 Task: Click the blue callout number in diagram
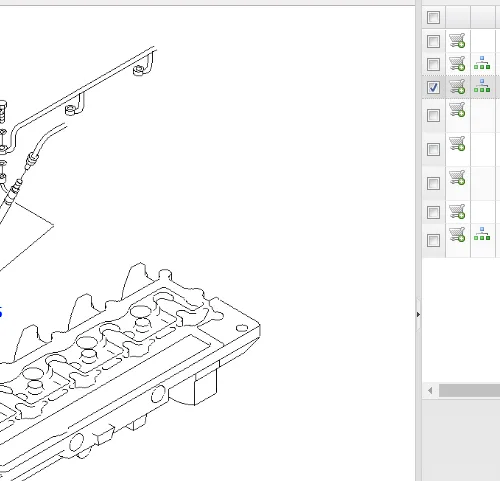1,312
